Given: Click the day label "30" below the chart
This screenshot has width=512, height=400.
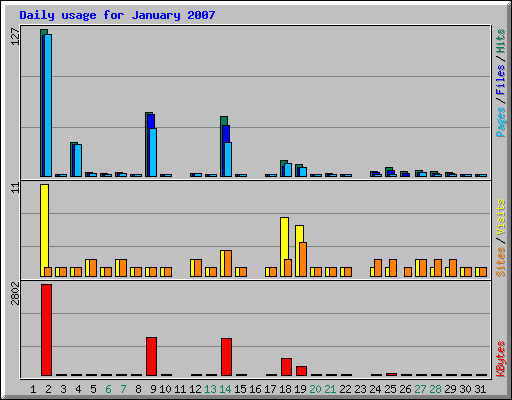Looking at the screenshot, I should (465, 389).
